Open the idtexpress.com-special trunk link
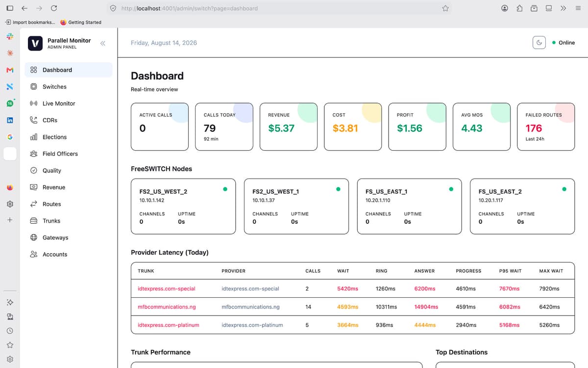Image resolution: width=588 pixels, height=368 pixels. (167, 289)
